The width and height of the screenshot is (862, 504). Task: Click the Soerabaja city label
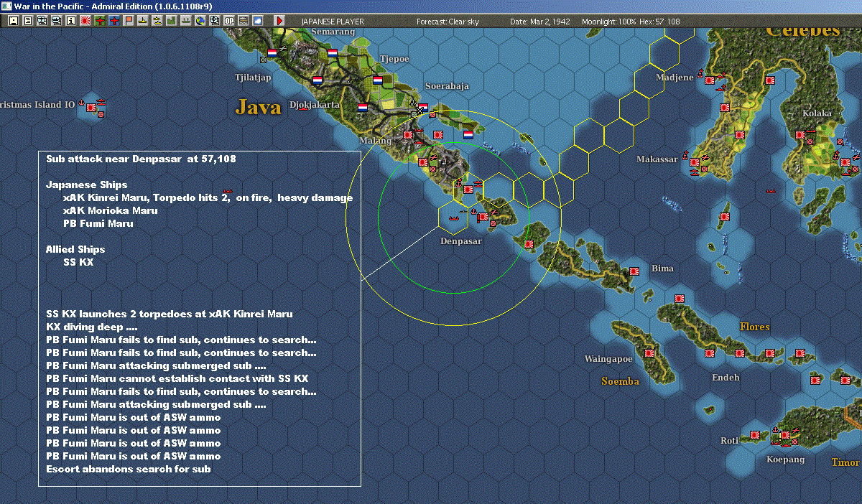[447, 85]
